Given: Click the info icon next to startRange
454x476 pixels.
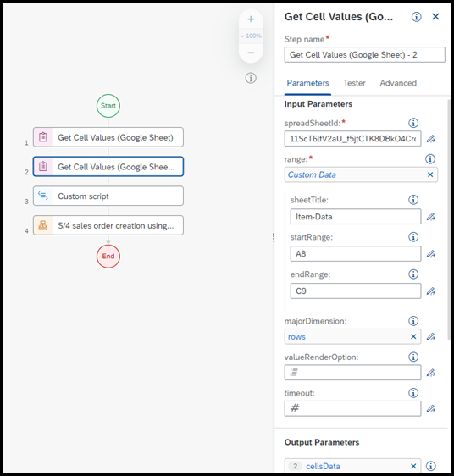Looking at the screenshot, I should pyautogui.click(x=413, y=237).
